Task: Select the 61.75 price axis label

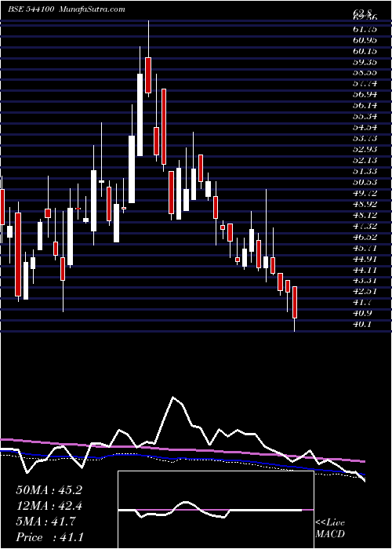Action: point(365,30)
